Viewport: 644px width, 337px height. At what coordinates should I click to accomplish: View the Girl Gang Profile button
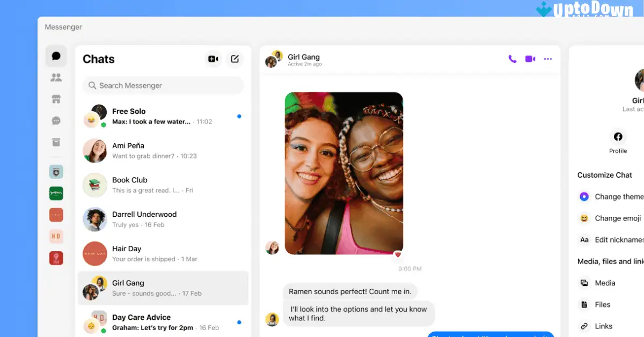(618, 141)
